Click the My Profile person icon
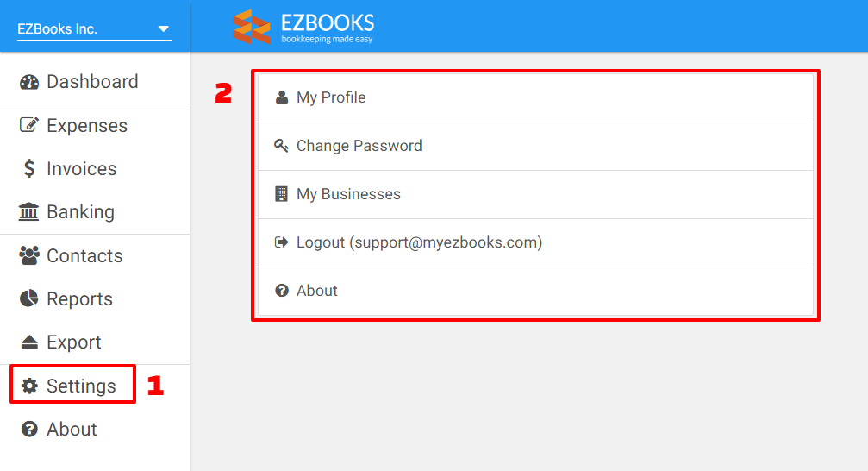Viewport: 868px width, 471px height. click(282, 97)
